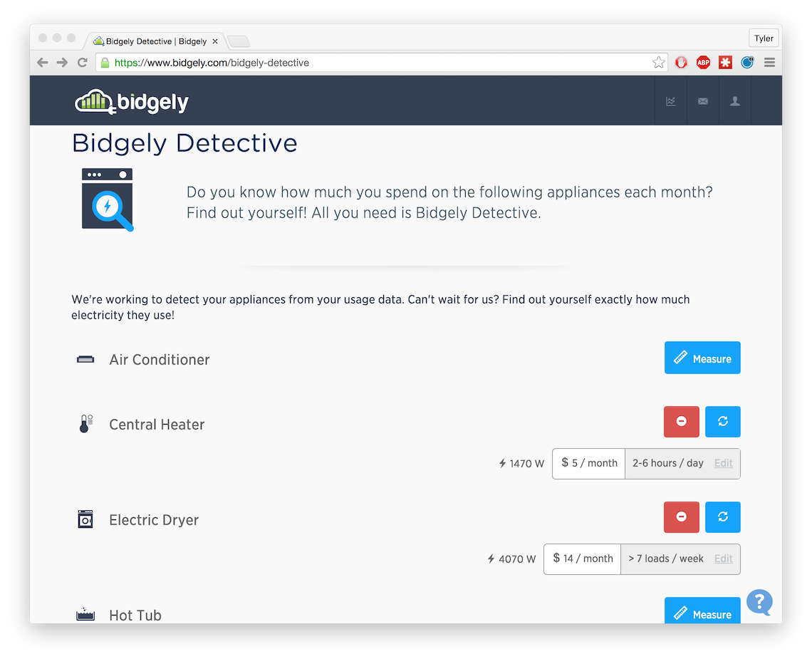Open the user profile icon
812x659 pixels.
point(735,101)
